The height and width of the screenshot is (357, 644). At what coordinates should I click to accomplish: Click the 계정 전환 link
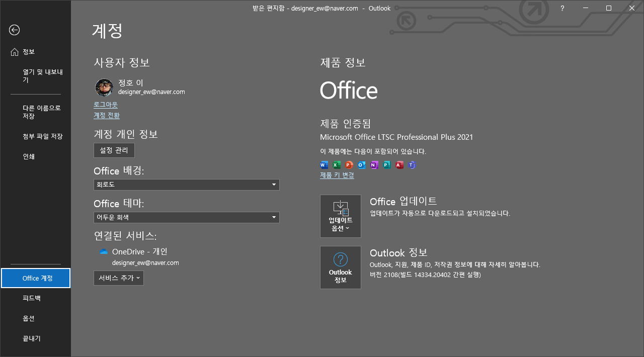click(107, 115)
